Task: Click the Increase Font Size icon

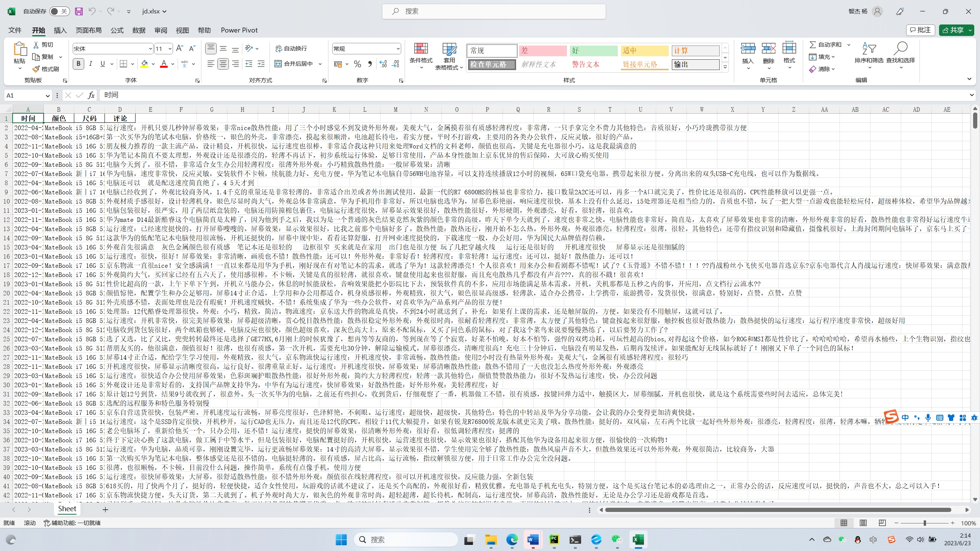Action: click(x=180, y=48)
